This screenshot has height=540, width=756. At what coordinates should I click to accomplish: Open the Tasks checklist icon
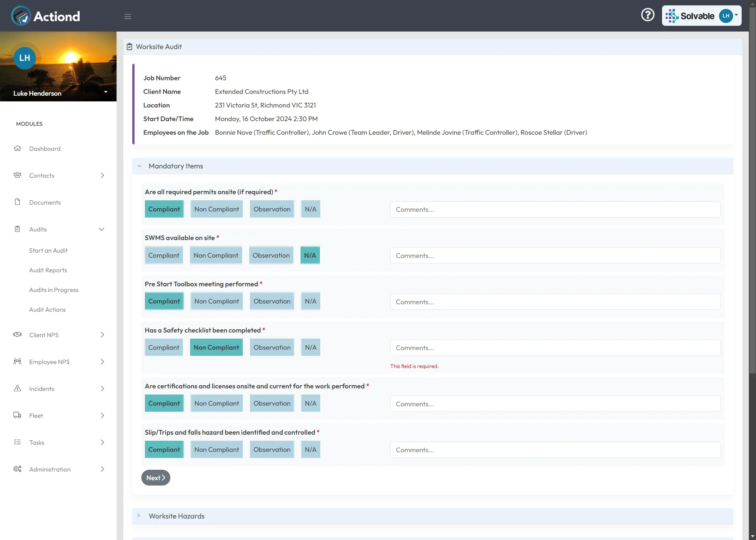[x=18, y=442]
